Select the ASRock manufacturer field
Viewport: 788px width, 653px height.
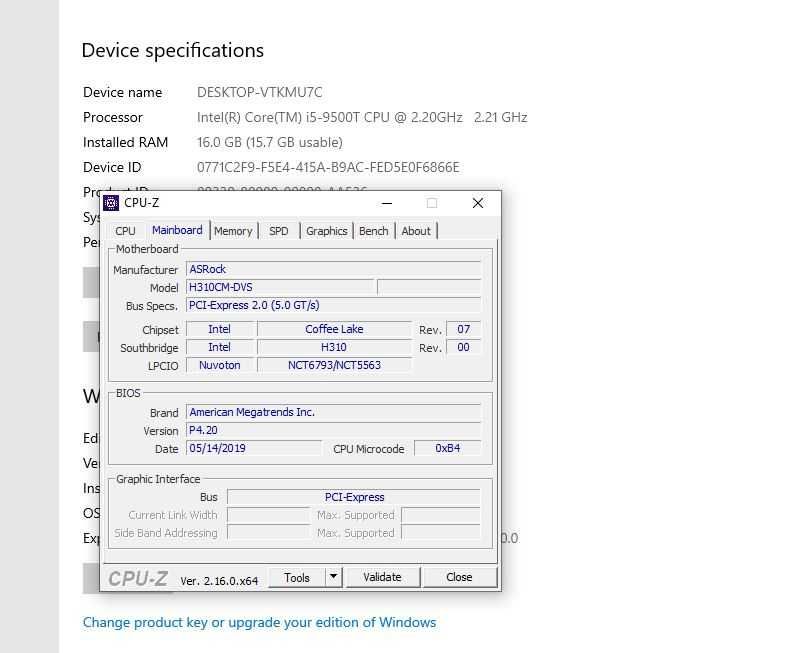coord(334,269)
